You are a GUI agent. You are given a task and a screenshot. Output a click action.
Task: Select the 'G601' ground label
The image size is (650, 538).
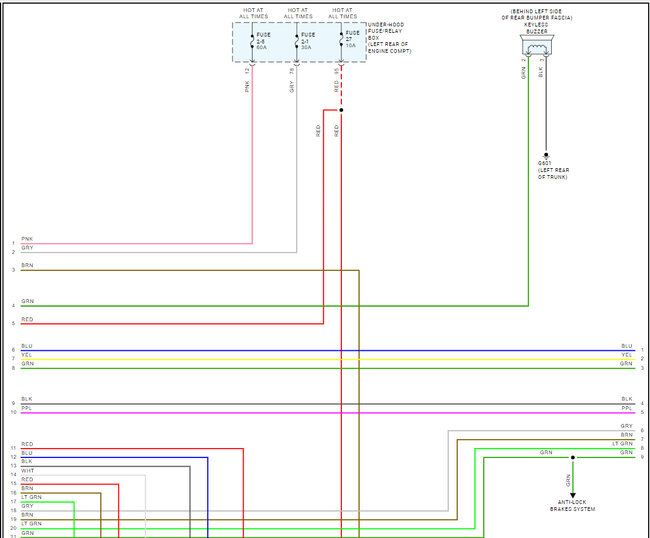click(x=544, y=164)
